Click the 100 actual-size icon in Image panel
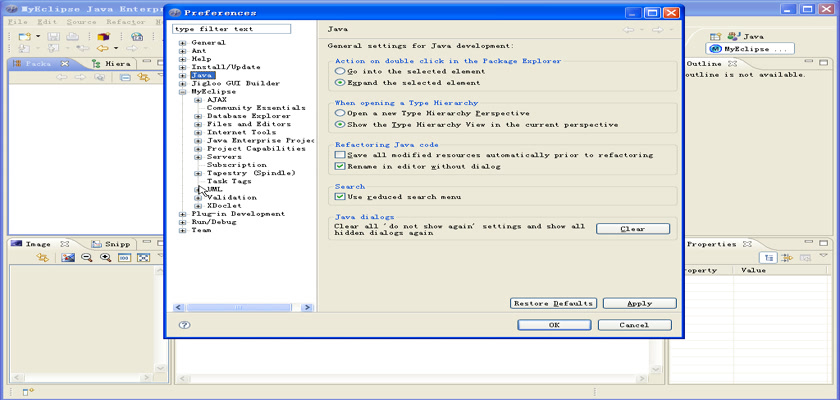Screen dimensions: 840x400 coord(124,258)
